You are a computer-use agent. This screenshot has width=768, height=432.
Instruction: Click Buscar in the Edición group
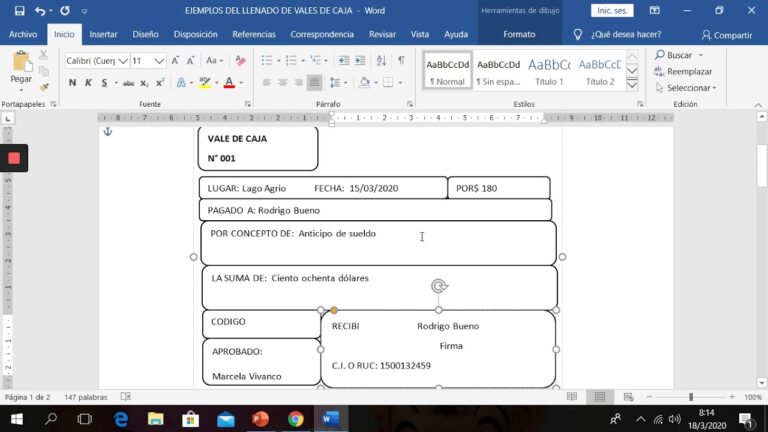click(x=674, y=55)
